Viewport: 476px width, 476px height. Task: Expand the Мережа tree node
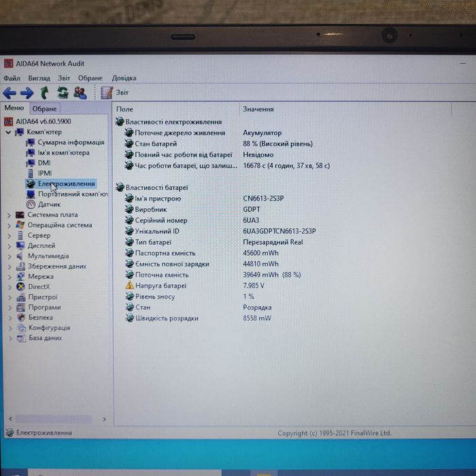(10, 277)
